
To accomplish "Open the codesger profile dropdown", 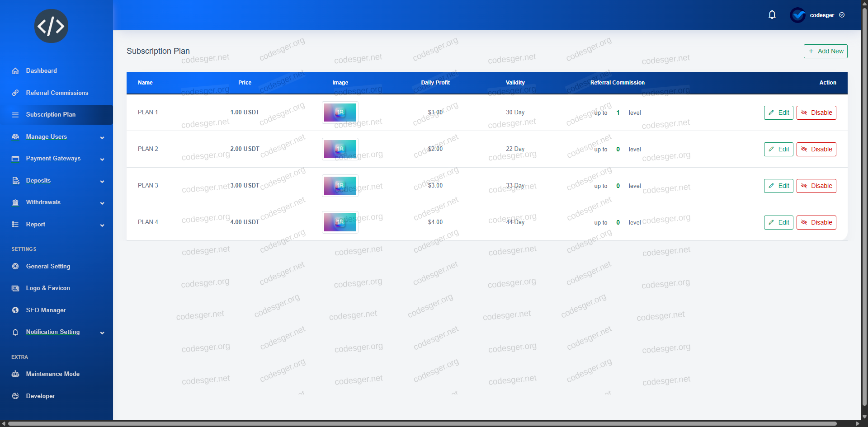I will coord(821,15).
